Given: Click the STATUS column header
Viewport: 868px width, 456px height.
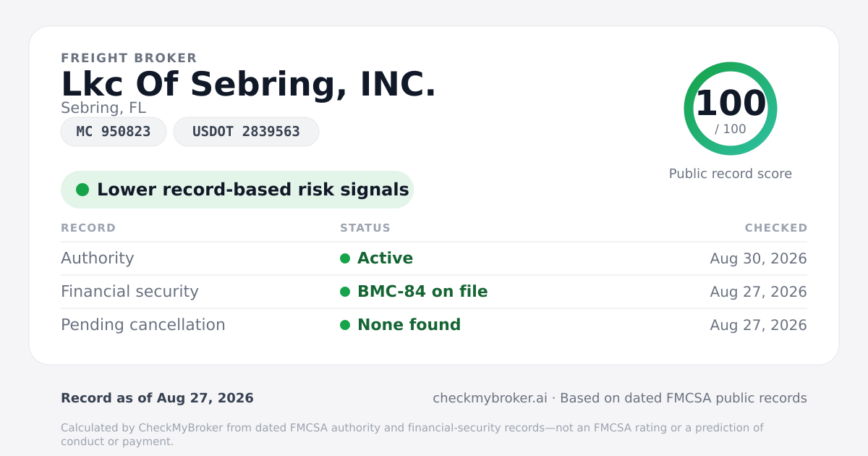Looking at the screenshot, I should click(365, 228).
